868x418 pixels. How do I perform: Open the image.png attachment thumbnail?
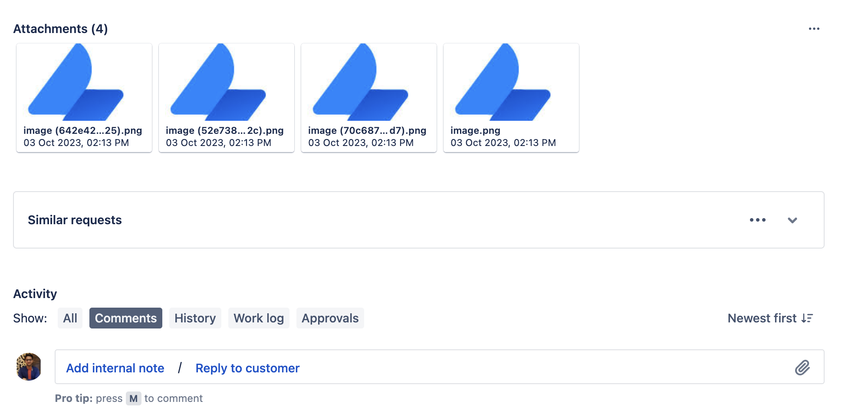[511, 98]
